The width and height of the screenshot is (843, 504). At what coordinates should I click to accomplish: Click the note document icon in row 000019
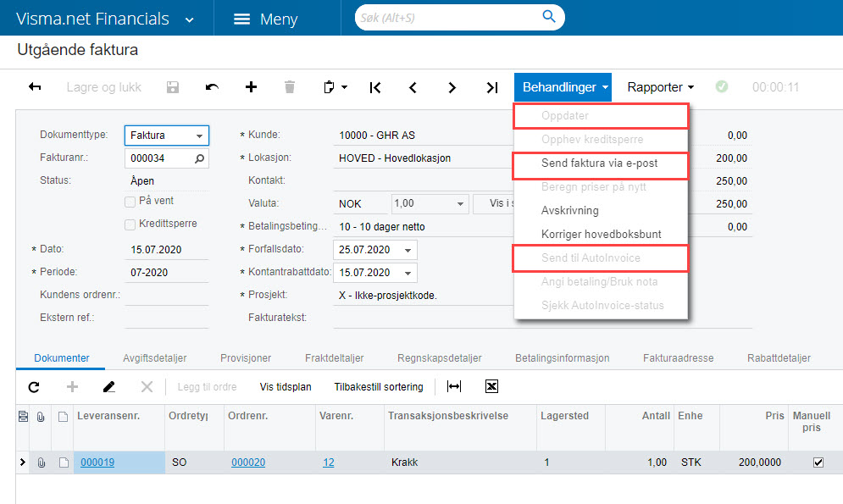click(64, 462)
